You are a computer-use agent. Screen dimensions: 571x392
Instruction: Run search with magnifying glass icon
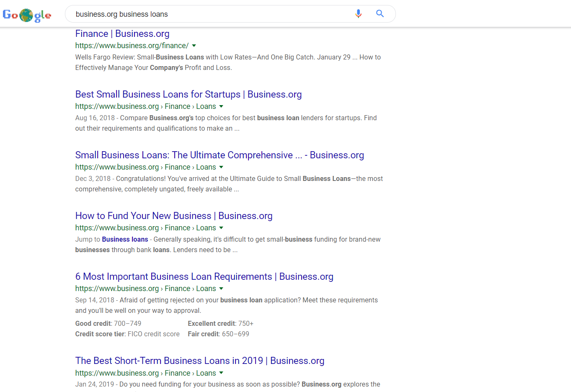380,14
